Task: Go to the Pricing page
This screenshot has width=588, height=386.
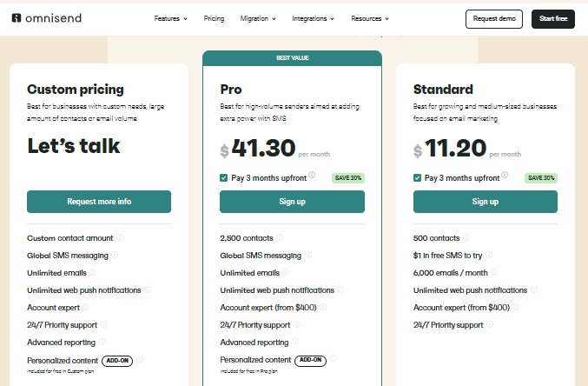Action: (214, 18)
